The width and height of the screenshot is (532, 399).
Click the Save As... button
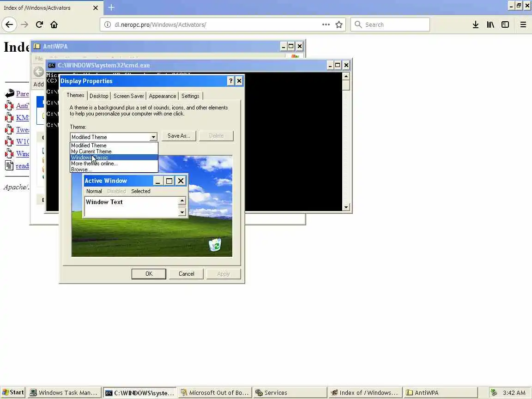(x=179, y=136)
